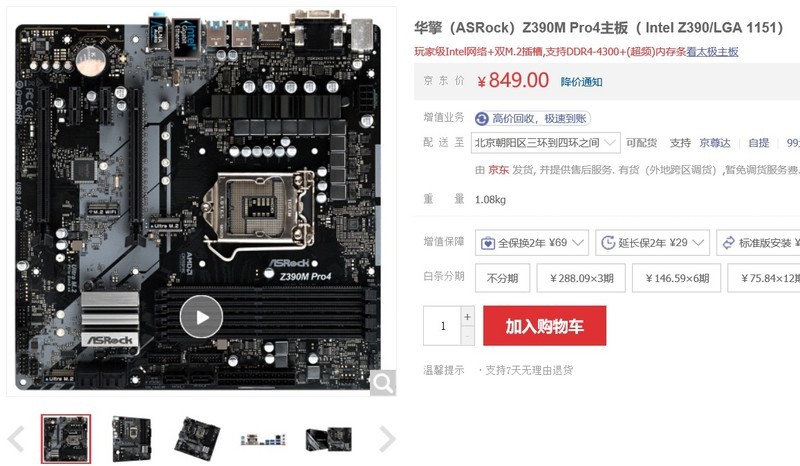This screenshot has height=466, width=800.
Task: Expand the 标准版安装 service option
Action: 758,243
